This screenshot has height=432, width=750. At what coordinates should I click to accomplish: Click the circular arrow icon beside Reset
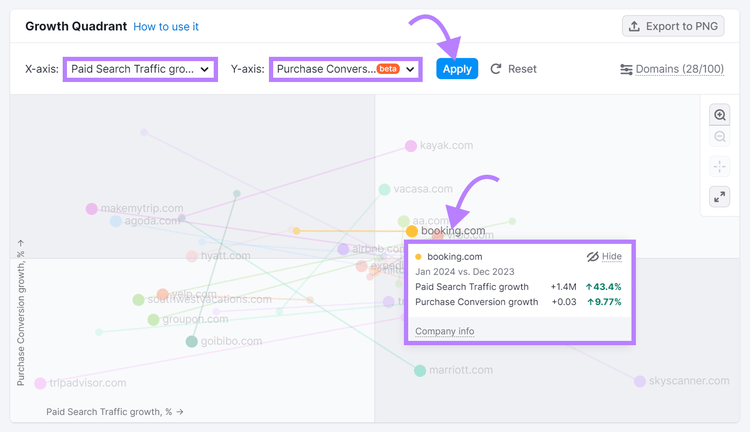(x=496, y=69)
